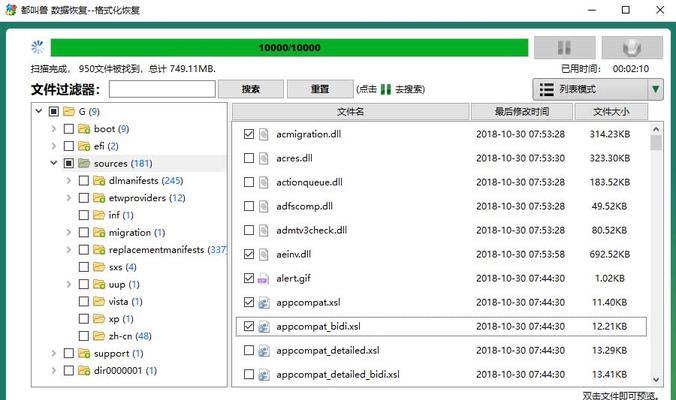Check the admtv3check.dll checkbox
Image resolution: width=676 pixels, height=400 pixels.
[x=249, y=230]
